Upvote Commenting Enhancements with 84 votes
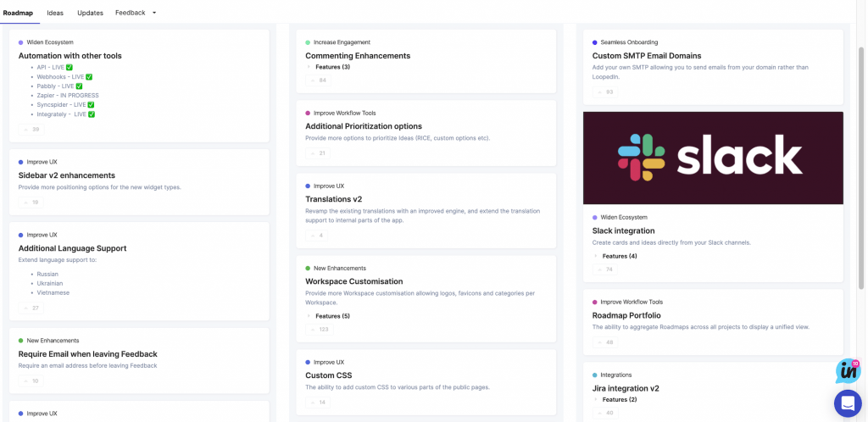This screenshot has height=422, width=868. point(319,81)
